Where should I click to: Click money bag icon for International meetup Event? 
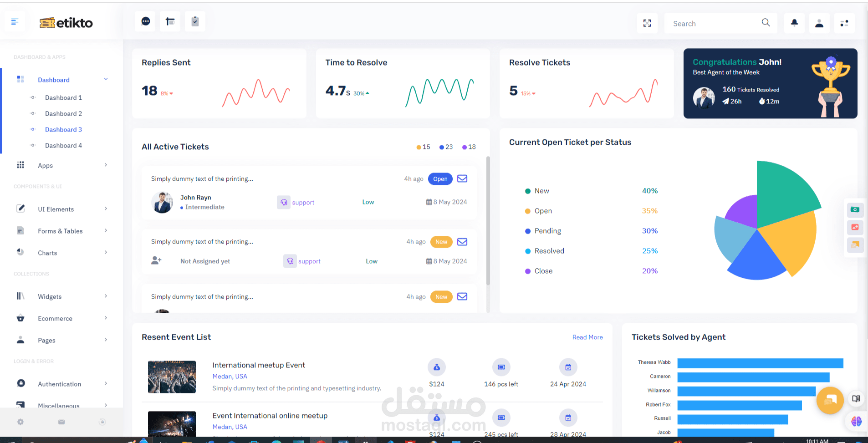[x=437, y=367]
